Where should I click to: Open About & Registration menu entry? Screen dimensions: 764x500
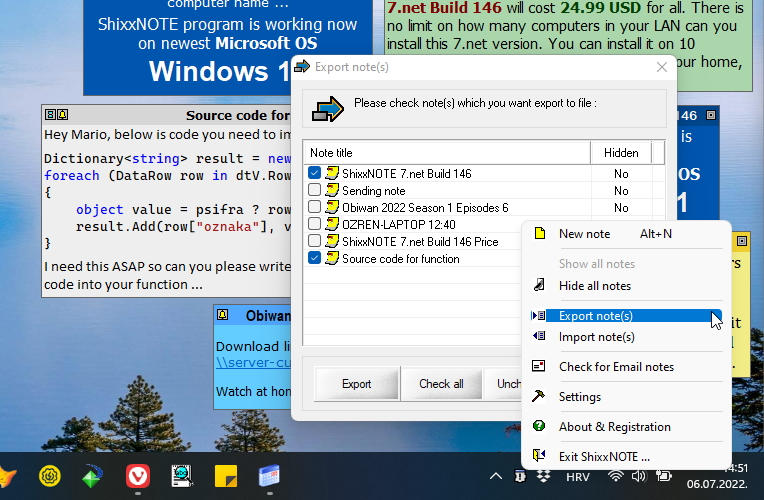pyautogui.click(x=627, y=427)
